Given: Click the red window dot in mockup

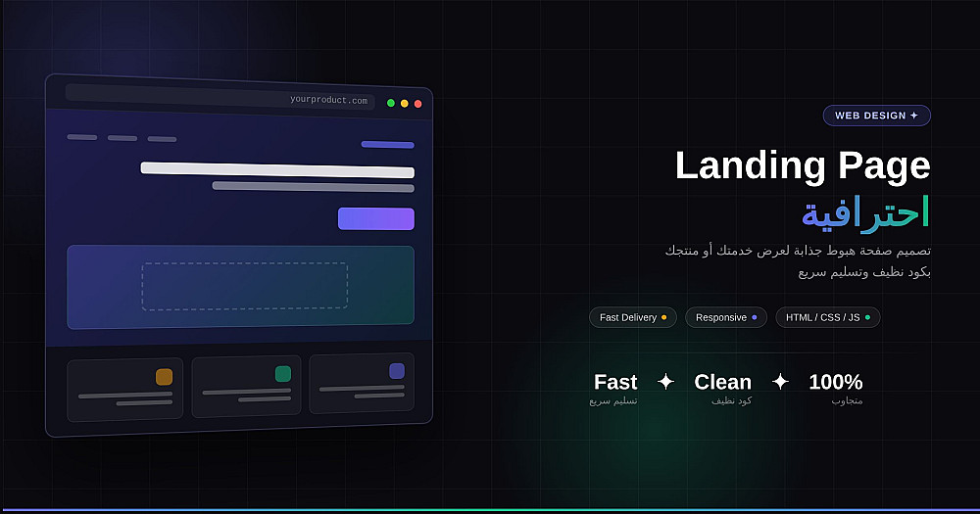Looking at the screenshot, I should (418, 104).
